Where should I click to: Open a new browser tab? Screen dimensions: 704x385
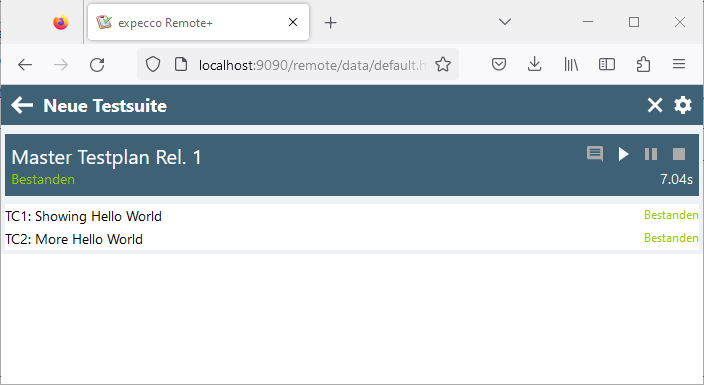coord(330,22)
